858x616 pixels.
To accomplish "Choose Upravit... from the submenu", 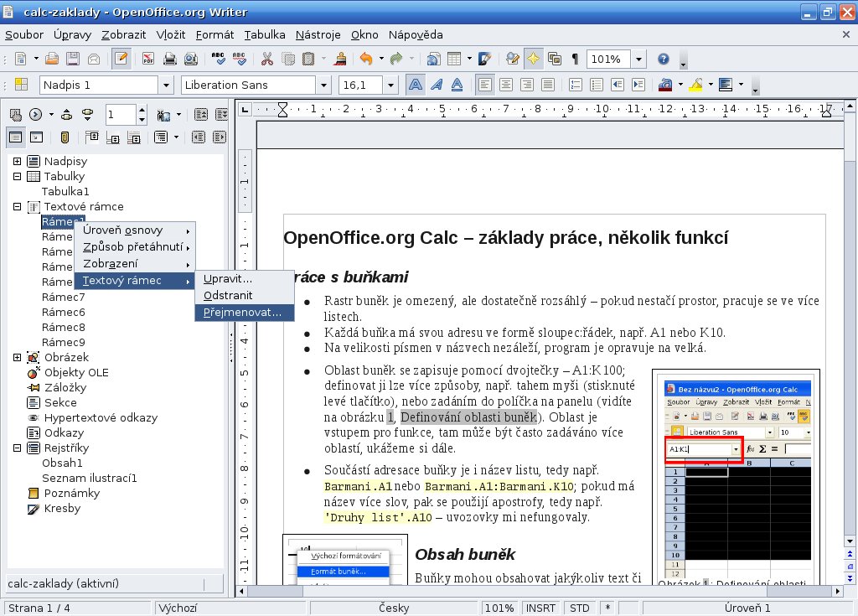I will (x=245, y=279).
